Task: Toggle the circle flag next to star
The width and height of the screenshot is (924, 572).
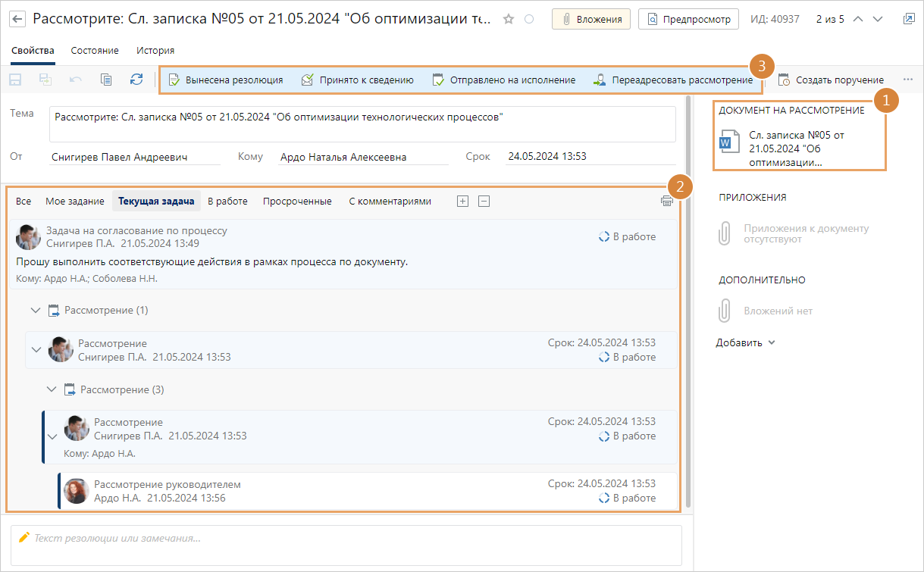Action: pyautogui.click(x=529, y=19)
